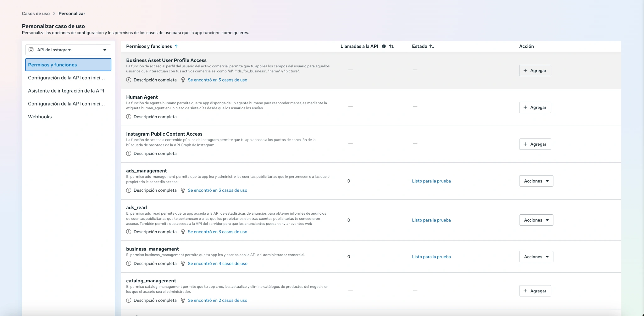Click info icon in ads_management row
The width and height of the screenshot is (644, 316).
(129, 190)
